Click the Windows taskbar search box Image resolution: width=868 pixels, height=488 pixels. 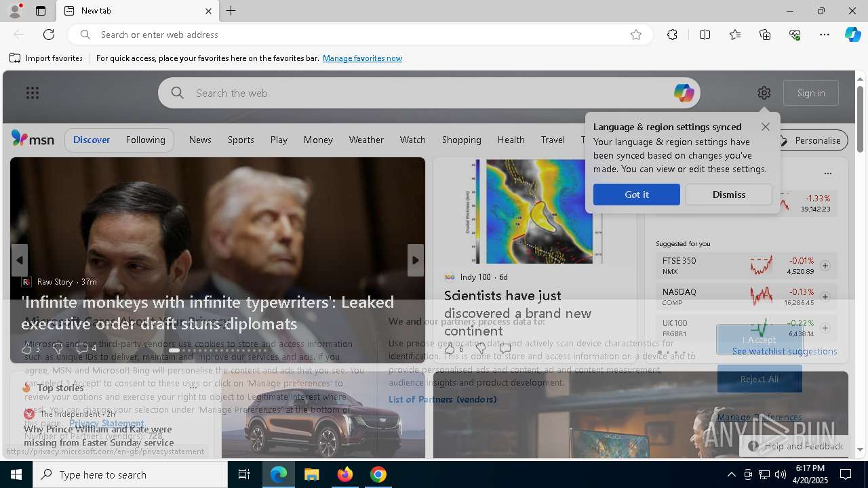pos(130,474)
